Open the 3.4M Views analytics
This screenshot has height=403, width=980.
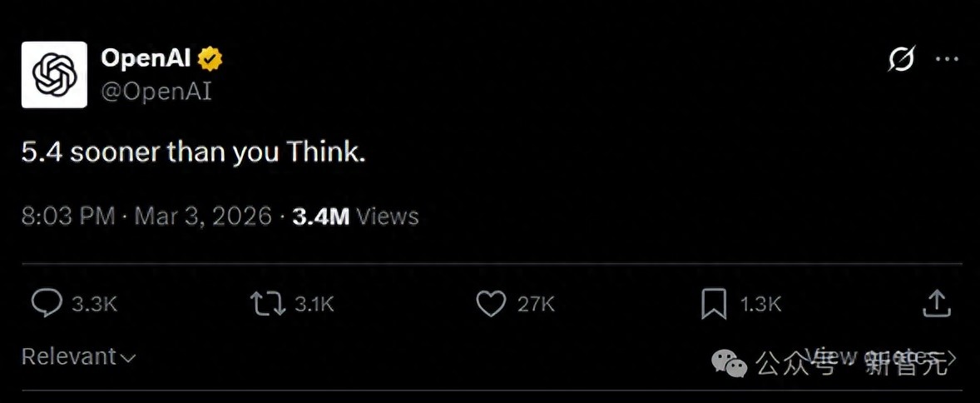coord(355,216)
